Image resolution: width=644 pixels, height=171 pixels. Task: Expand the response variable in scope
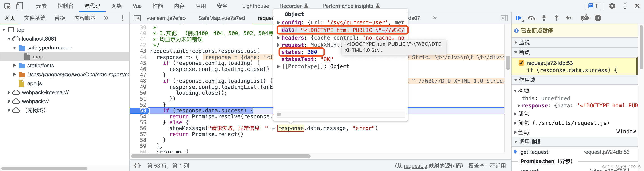[x=519, y=105]
